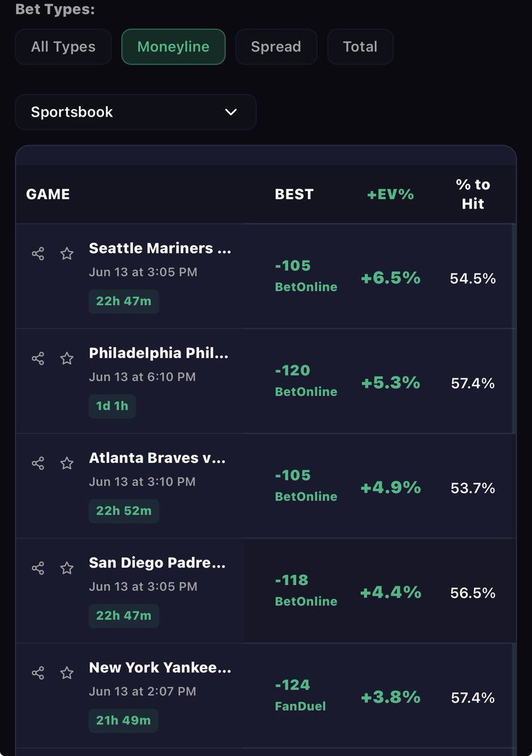Select the Total bet type
This screenshot has width=532, height=756.
[360, 47]
